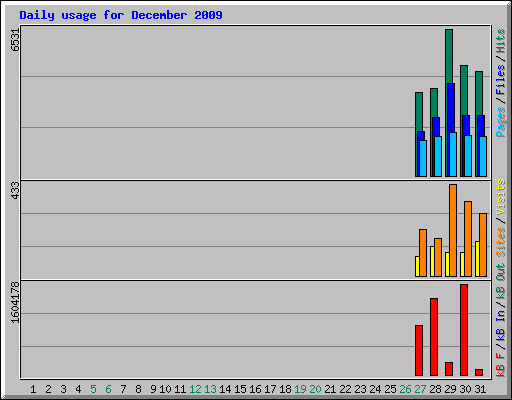Select the cyan pages bar for day 29
Screen dimensions: 512x400
pos(453,154)
